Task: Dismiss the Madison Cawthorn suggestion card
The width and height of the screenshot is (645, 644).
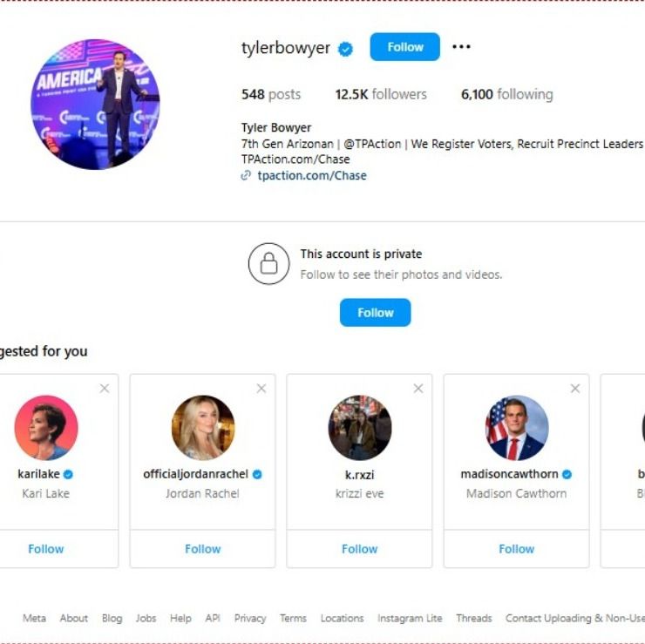Action: (x=575, y=389)
